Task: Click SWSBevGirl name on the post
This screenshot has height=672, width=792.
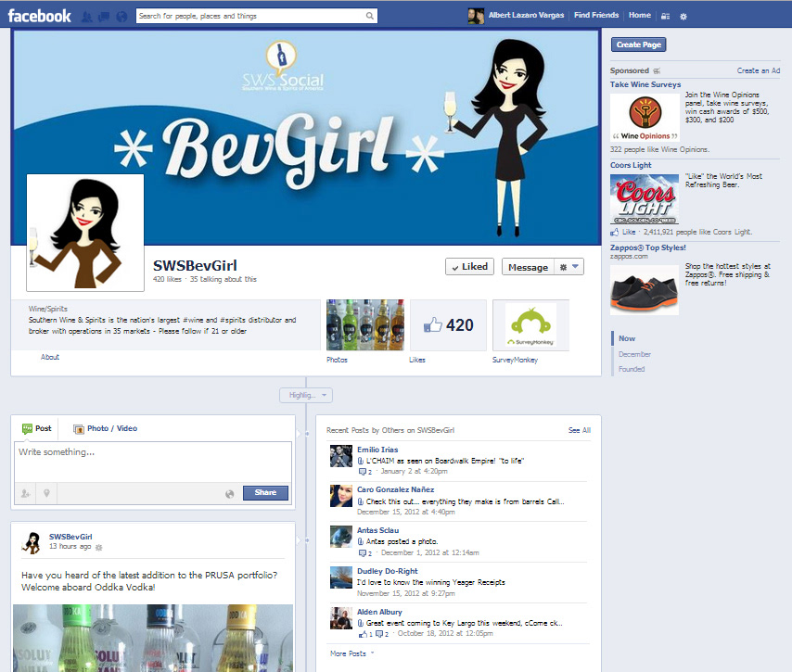Action: (70, 537)
